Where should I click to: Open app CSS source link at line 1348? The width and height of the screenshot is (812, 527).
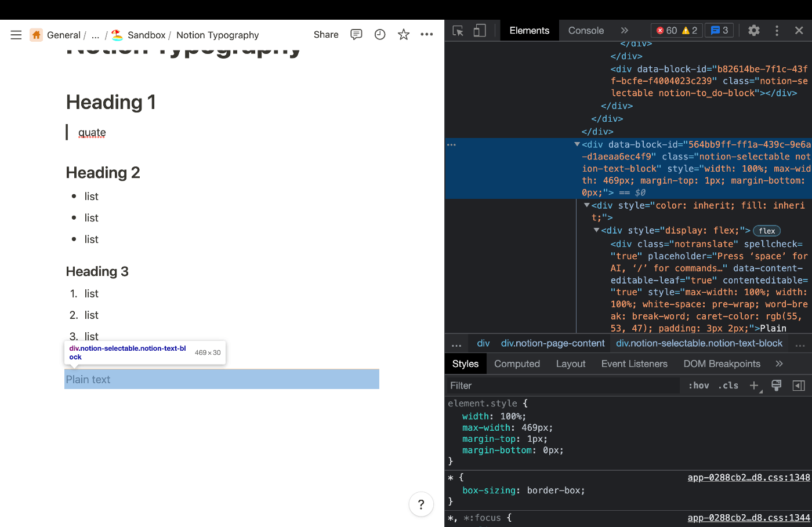pyautogui.click(x=749, y=478)
